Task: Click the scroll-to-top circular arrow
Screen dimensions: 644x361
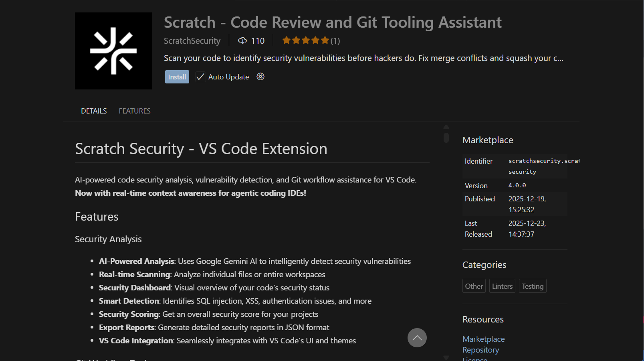Action: (x=417, y=338)
